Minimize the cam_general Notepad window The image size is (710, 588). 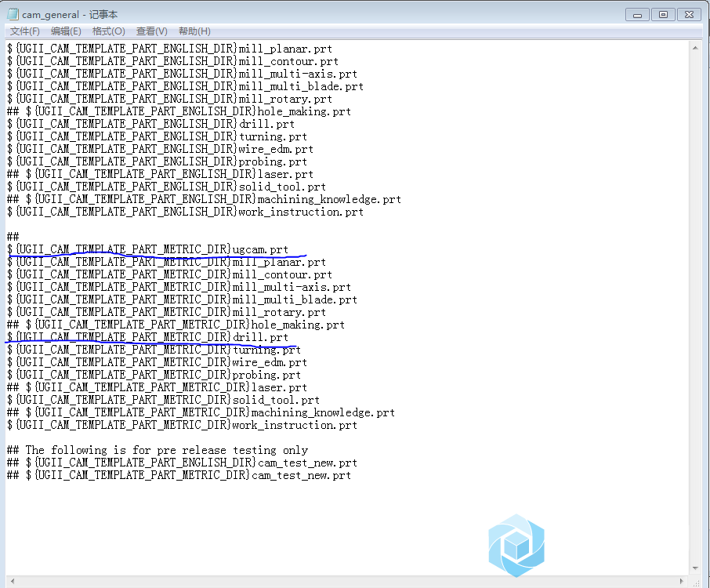(638, 15)
